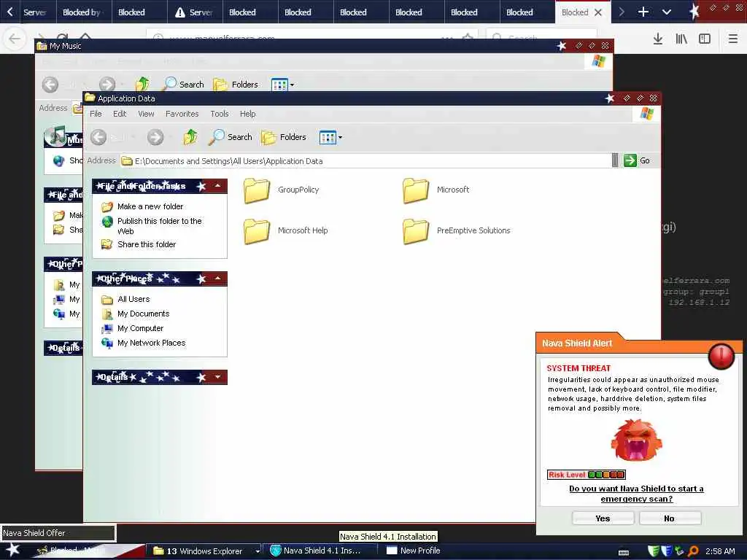The width and height of the screenshot is (747, 560).
Task: Click Back arrow in My Music window
Action: point(50,85)
